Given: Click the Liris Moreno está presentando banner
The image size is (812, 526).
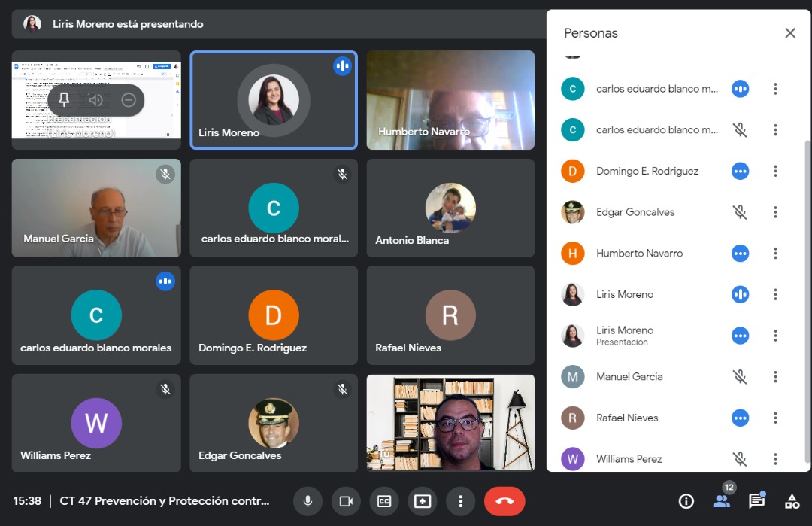Looking at the screenshot, I should [279, 24].
